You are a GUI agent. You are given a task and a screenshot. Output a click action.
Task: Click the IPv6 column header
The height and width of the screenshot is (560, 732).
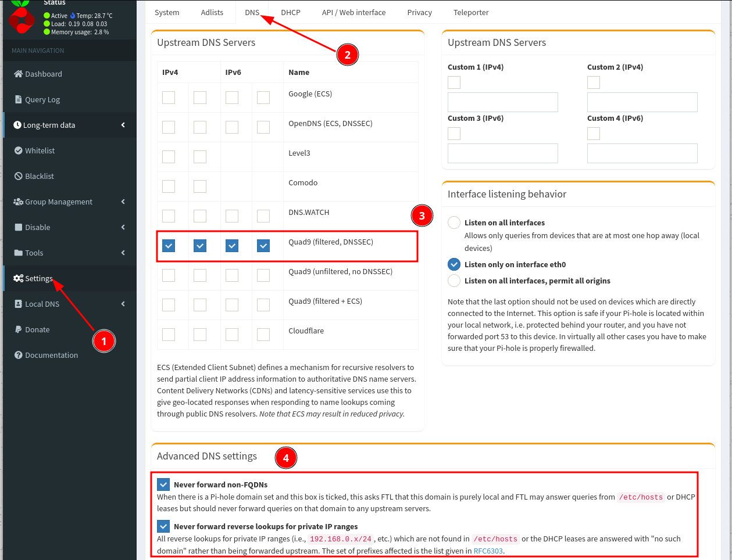[233, 72]
